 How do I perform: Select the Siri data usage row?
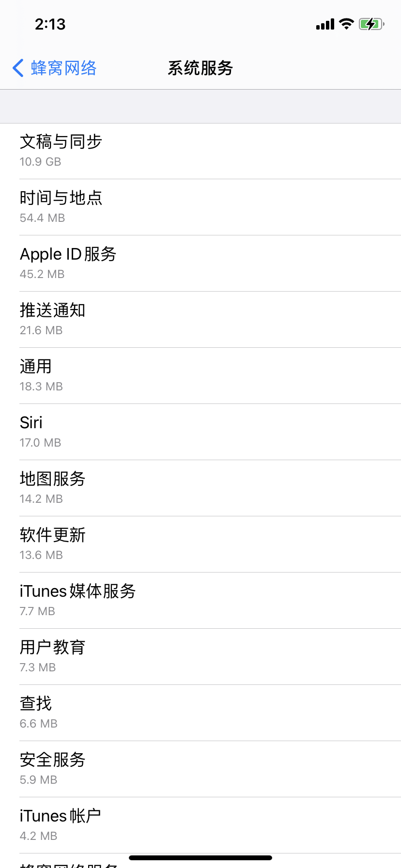(200, 432)
